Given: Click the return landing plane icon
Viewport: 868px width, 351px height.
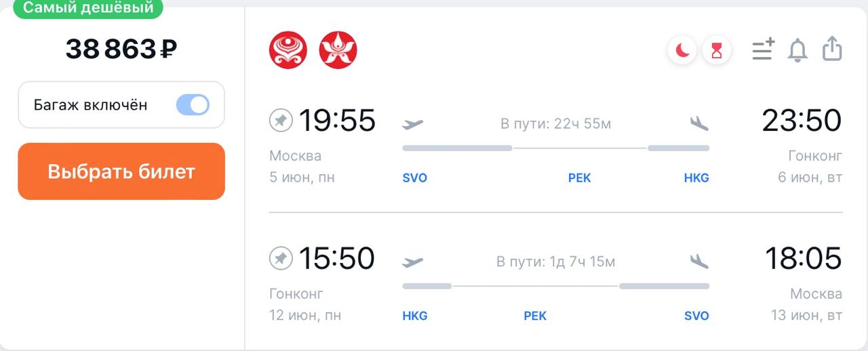Looking at the screenshot, I should (x=699, y=261).
